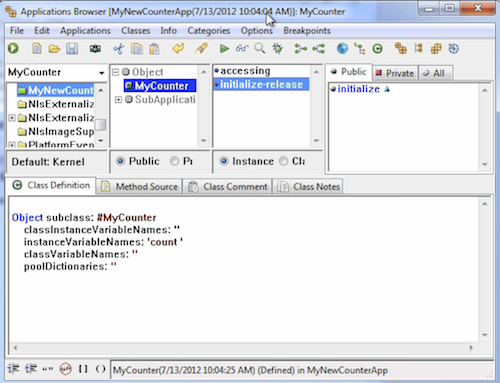Click the orange grid cubes icon
The height and width of the screenshot is (383, 500).
(x=436, y=49)
